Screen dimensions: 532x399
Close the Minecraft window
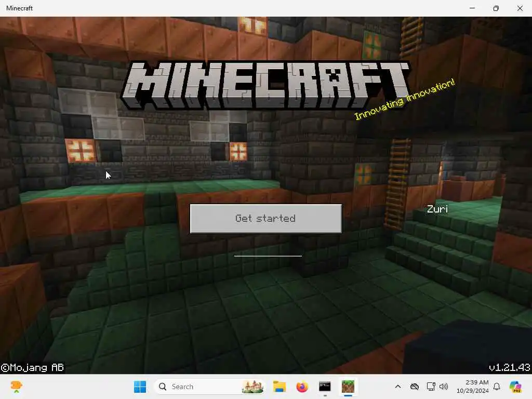click(x=520, y=8)
